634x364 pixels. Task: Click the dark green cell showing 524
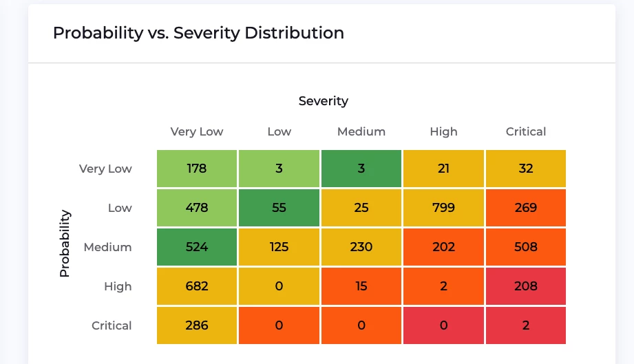(x=197, y=247)
